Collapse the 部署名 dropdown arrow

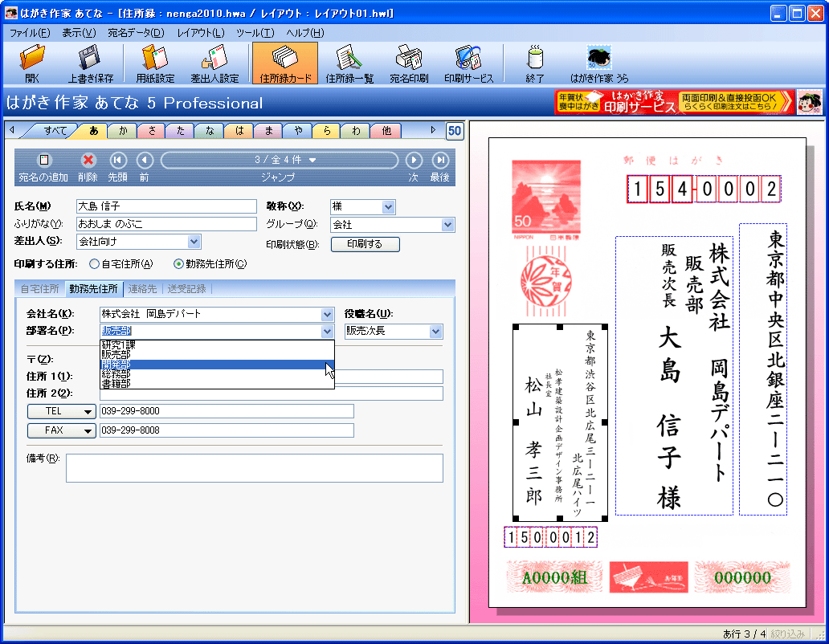[327, 332]
